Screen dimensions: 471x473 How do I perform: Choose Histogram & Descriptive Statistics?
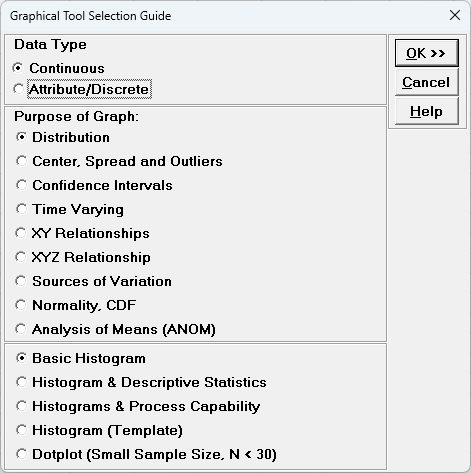point(142,382)
